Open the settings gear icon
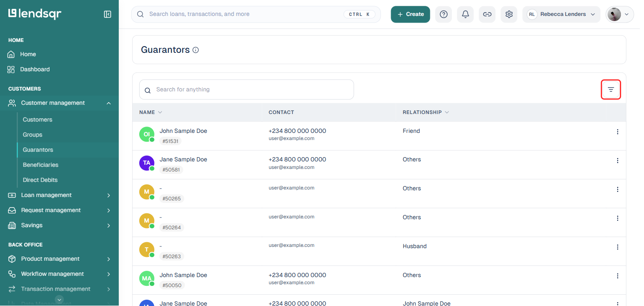The height and width of the screenshot is (306, 644). [509, 14]
